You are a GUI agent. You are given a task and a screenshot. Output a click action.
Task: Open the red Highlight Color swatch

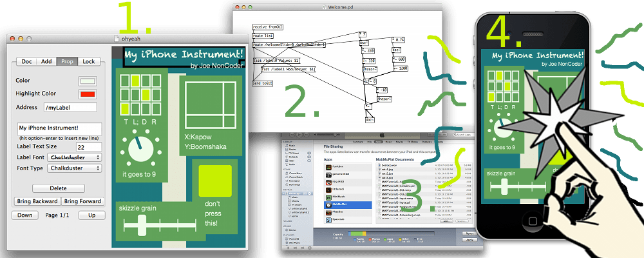tap(88, 94)
